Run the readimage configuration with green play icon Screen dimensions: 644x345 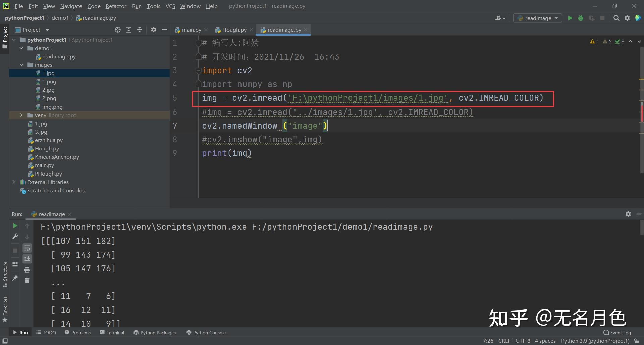click(x=570, y=18)
